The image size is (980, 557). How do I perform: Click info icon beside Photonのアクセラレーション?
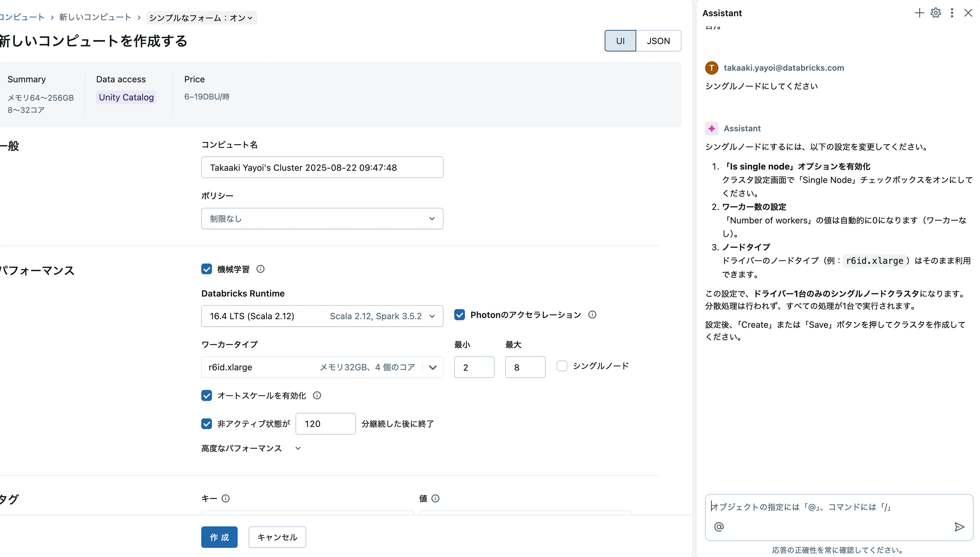tap(592, 315)
